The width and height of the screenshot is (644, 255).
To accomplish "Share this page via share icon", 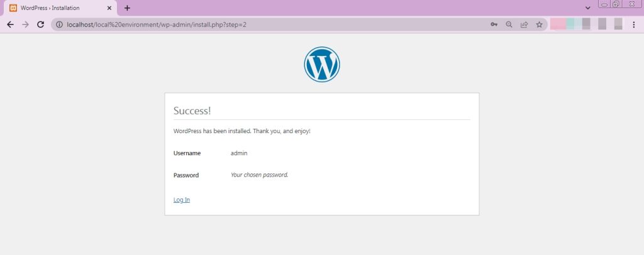I will click(524, 24).
